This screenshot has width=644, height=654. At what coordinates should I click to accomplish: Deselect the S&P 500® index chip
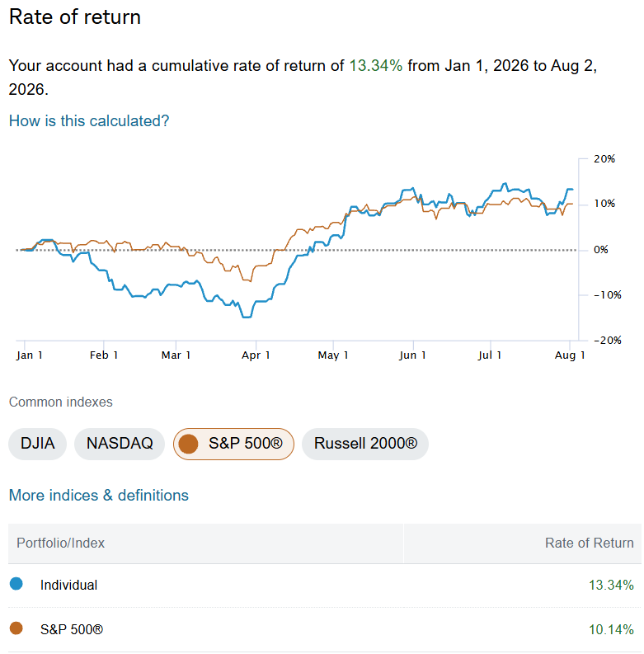coord(233,444)
